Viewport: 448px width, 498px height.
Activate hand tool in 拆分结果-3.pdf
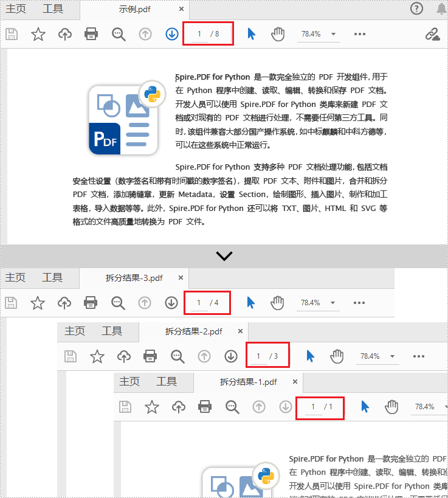(x=277, y=303)
